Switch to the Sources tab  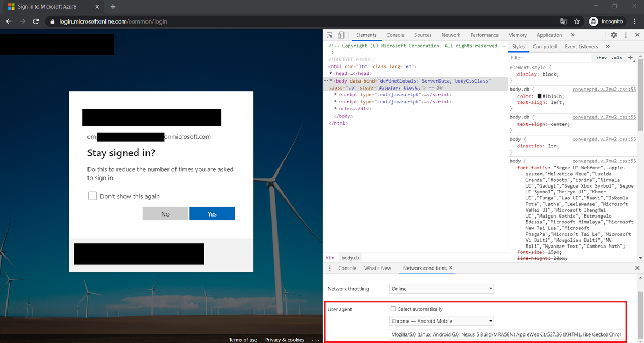coord(423,35)
